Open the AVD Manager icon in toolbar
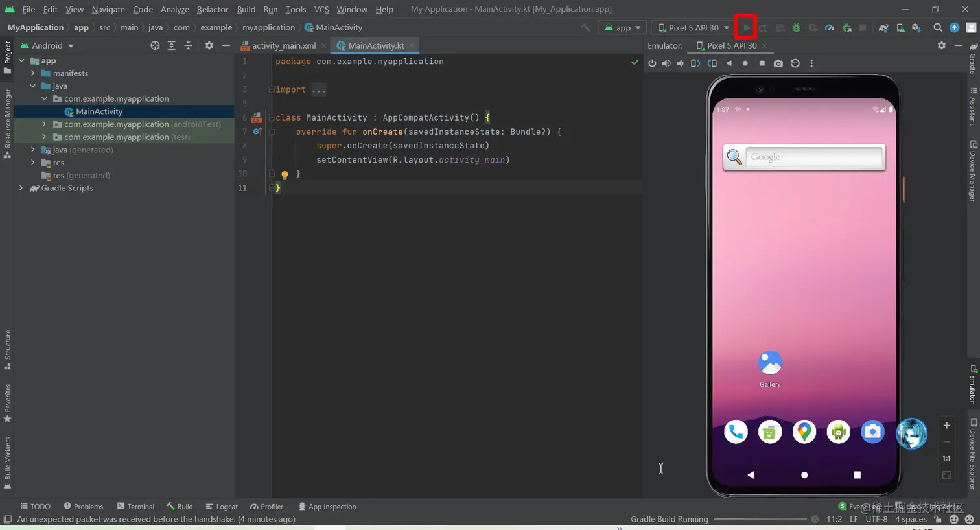The height and width of the screenshot is (530, 980). [x=900, y=28]
